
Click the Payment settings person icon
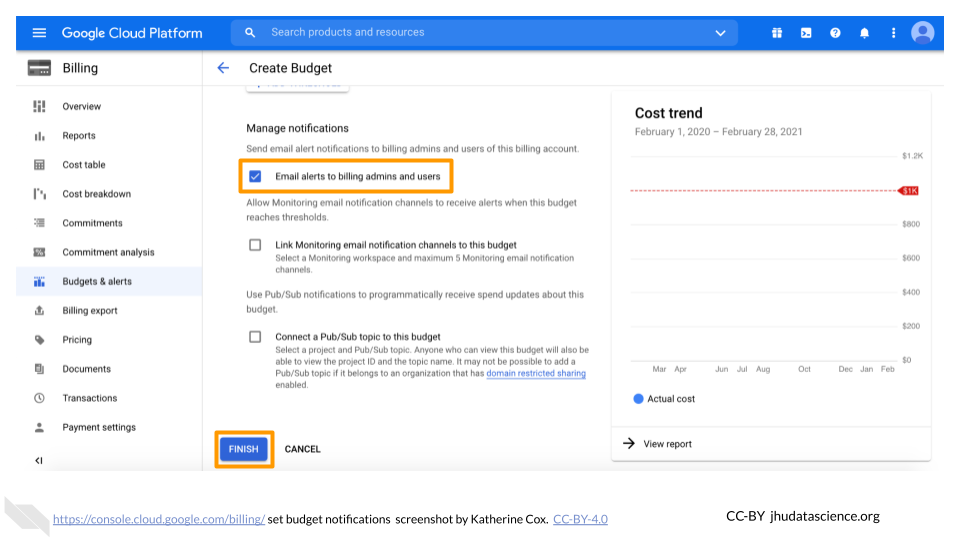pyautogui.click(x=39, y=427)
